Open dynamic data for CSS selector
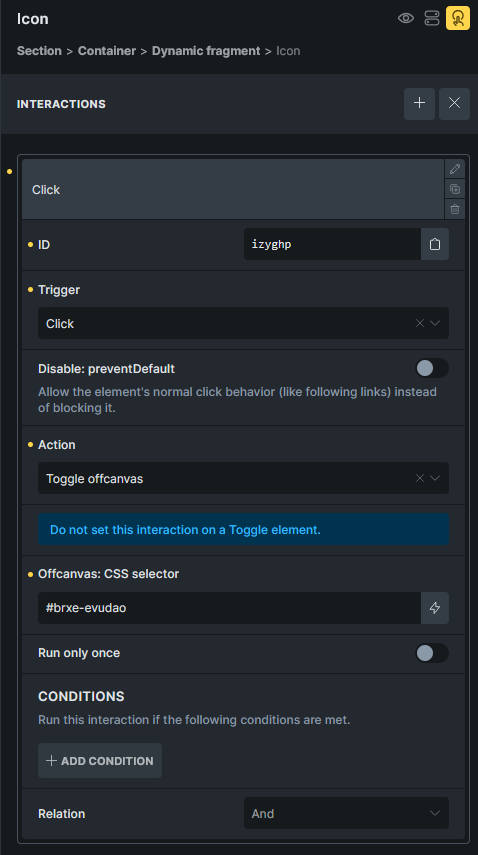Screen dimensions: 478x855 [x=435, y=608]
